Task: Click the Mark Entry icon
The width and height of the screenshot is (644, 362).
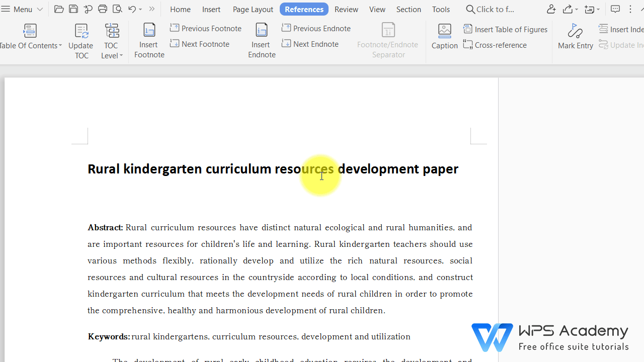Action: tap(575, 36)
